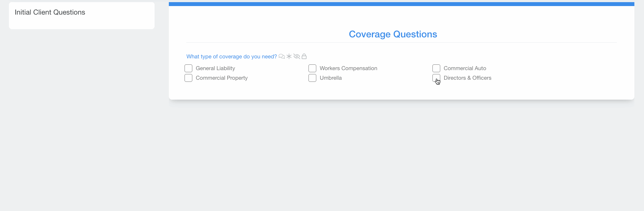
Task: Click the hidden eye-slash icon
Action: pyautogui.click(x=297, y=57)
